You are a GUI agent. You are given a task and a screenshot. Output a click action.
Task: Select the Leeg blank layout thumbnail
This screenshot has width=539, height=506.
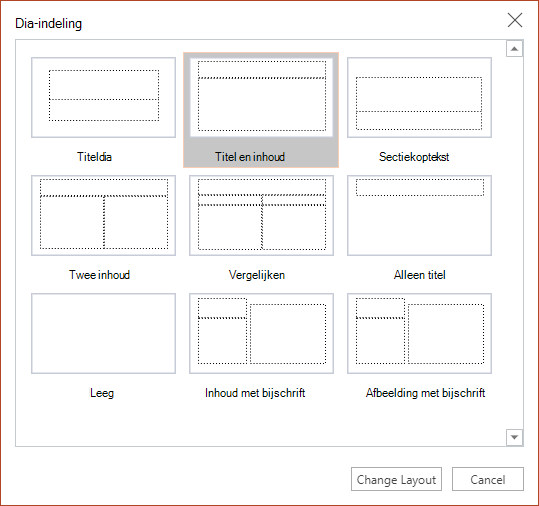[103, 333]
